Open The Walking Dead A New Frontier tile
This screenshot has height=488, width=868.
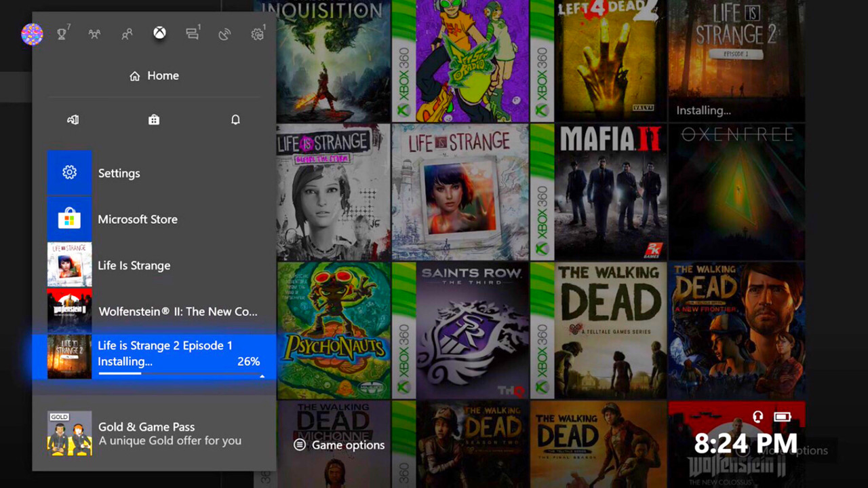point(736,331)
